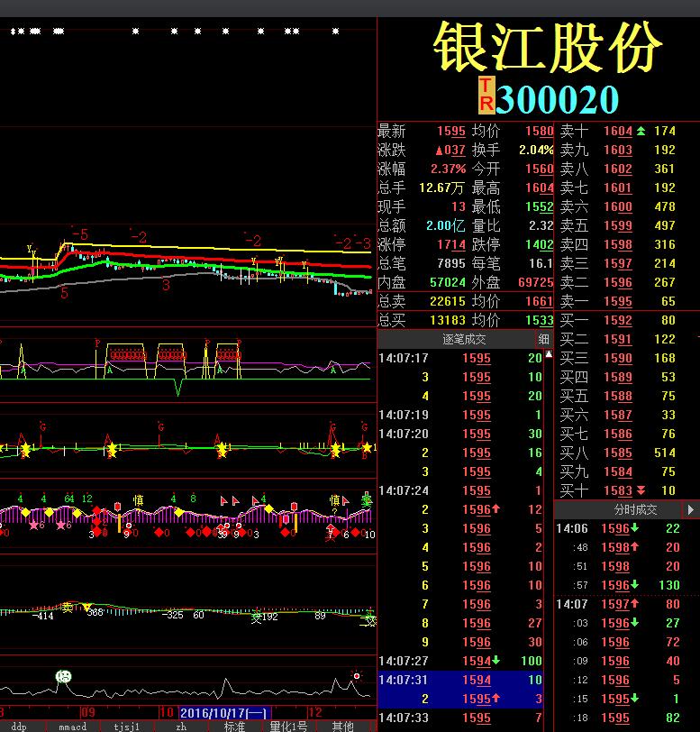Click the 总额 value 2.00亿
The width and height of the screenshot is (700, 732).
coord(446,226)
